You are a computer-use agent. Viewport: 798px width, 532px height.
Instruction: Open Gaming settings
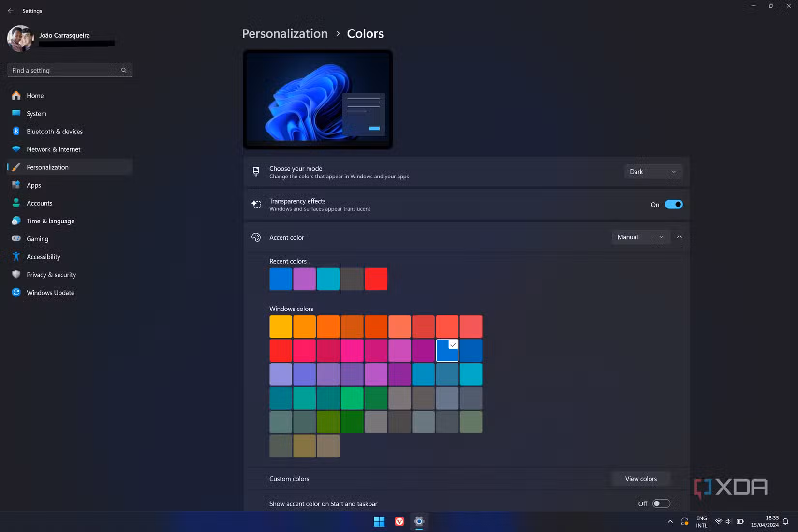pyautogui.click(x=36, y=238)
